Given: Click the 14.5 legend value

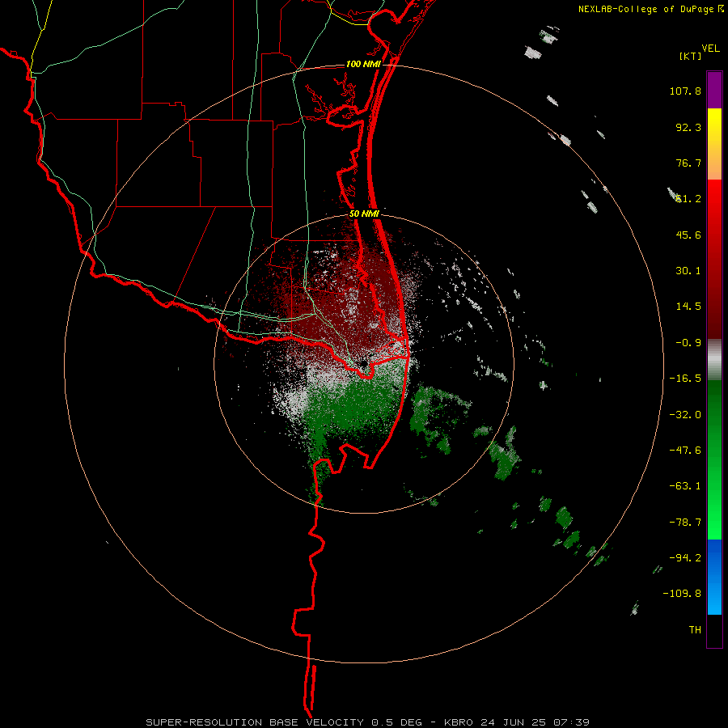Looking at the screenshot, I should pos(688,307).
